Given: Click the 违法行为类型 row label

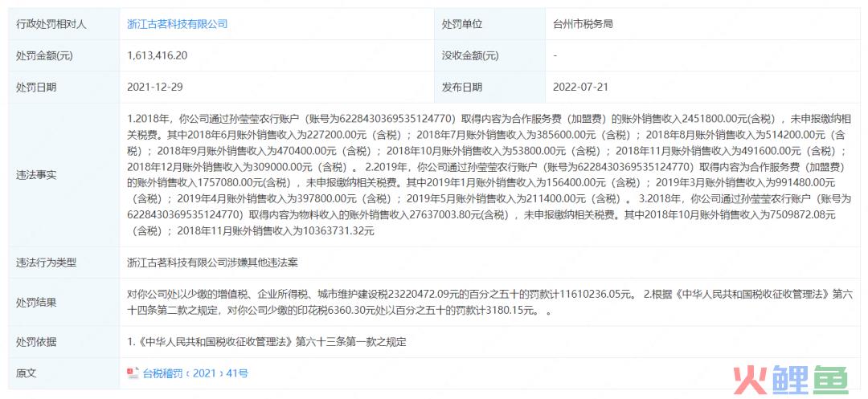Looking at the screenshot, I should click(x=47, y=263).
